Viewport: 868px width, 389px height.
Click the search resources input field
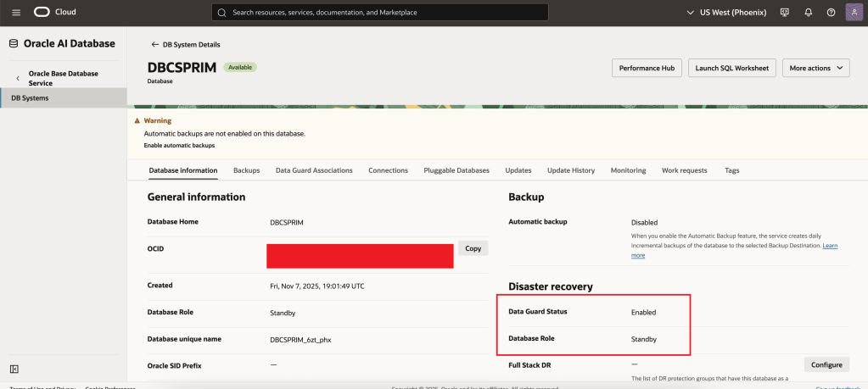(x=379, y=13)
